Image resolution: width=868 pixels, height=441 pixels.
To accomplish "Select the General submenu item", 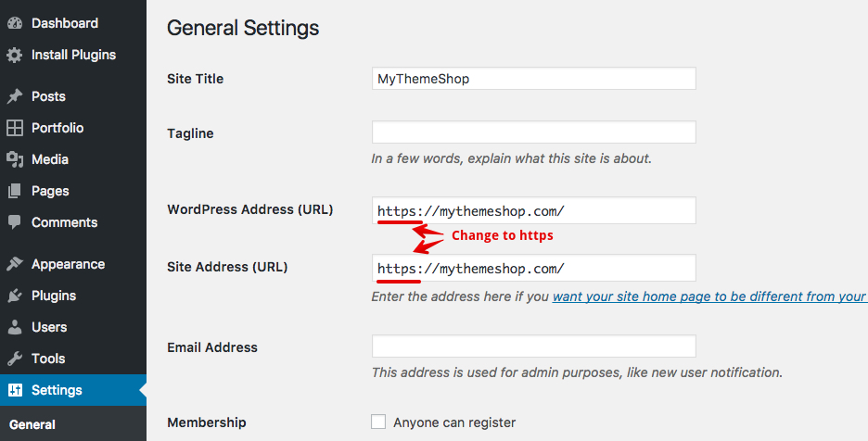I will click(x=32, y=424).
